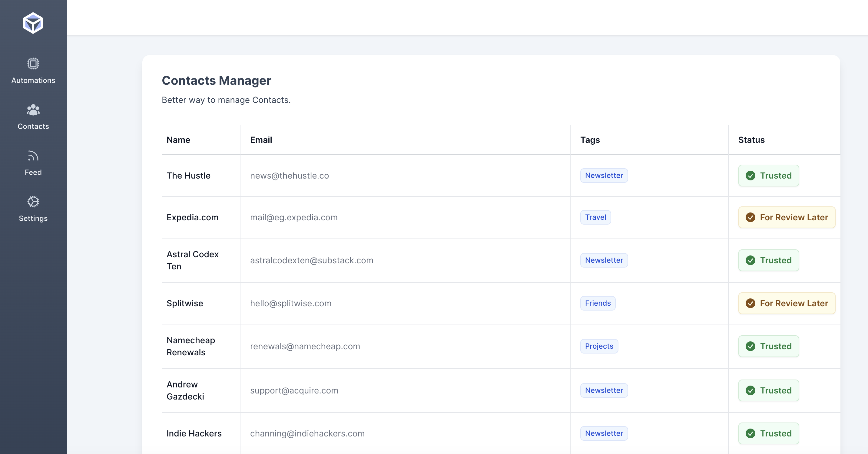Viewport: 868px width, 454px height.
Task: Open Feed via the RSS icon
Action: tap(33, 156)
